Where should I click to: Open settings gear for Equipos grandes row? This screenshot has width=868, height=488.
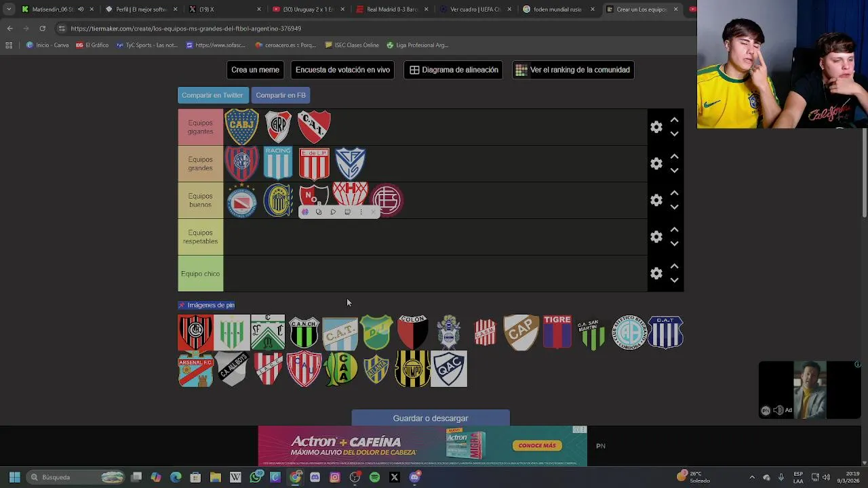click(x=656, y=163)
